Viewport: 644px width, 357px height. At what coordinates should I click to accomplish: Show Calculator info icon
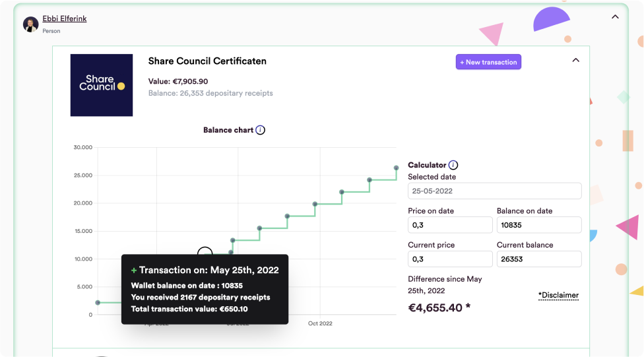453,165
